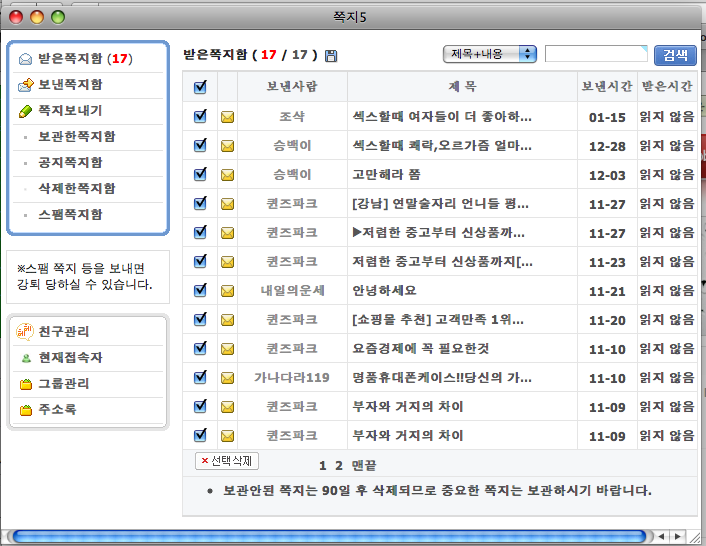
Task: Open 친구관리 friend management icon
Action: coord(26,332)
